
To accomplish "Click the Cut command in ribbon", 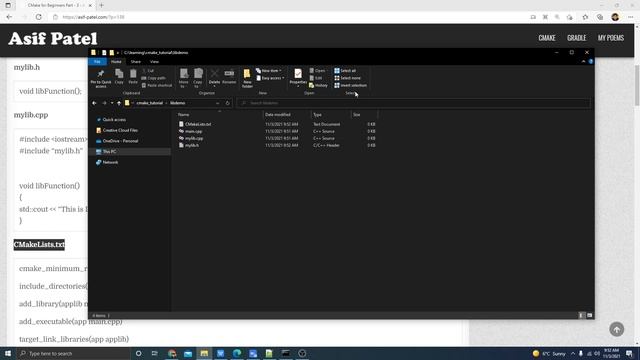I will point(148,71).
